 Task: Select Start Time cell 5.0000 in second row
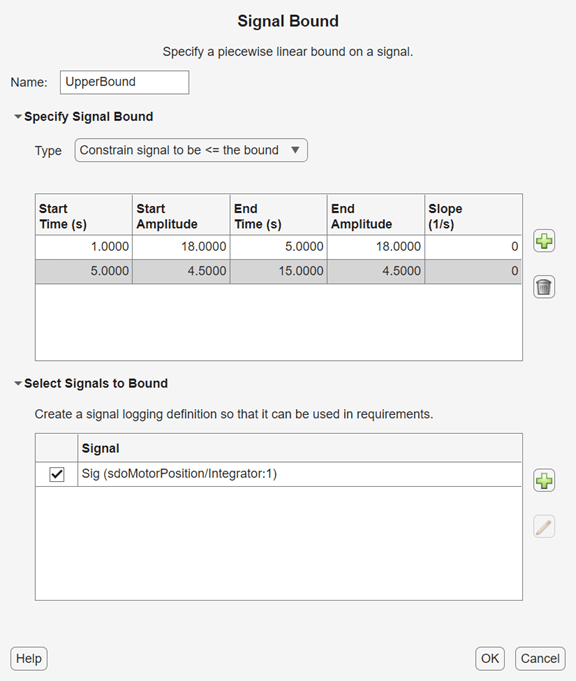(84, 271)
